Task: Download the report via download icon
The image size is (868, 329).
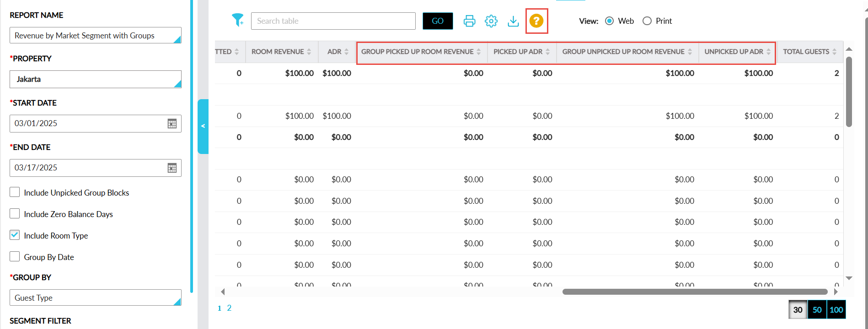Action: pyautogui.click(x=513, y=21)
